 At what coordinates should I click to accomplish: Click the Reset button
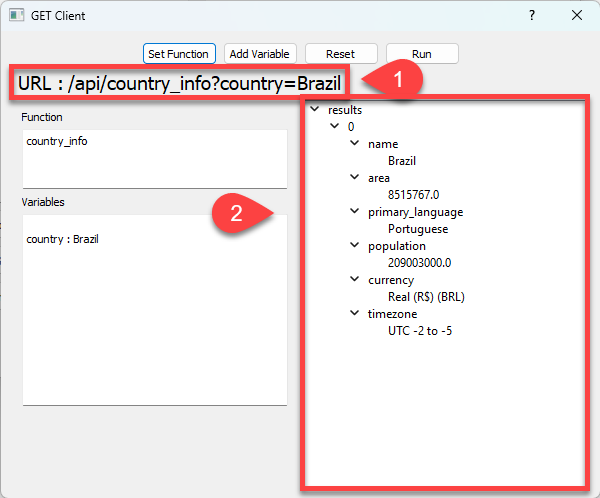(x=341, y=54)
